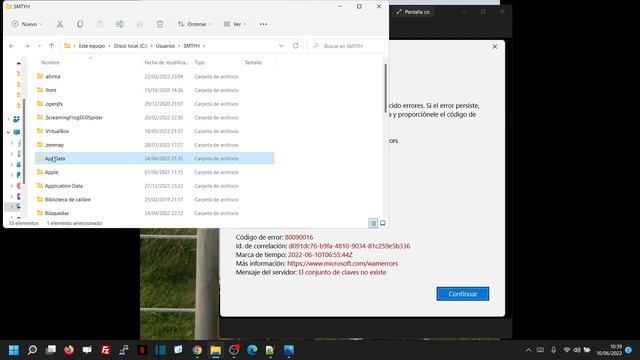Click the microphone tray icon

click(553, 350)
